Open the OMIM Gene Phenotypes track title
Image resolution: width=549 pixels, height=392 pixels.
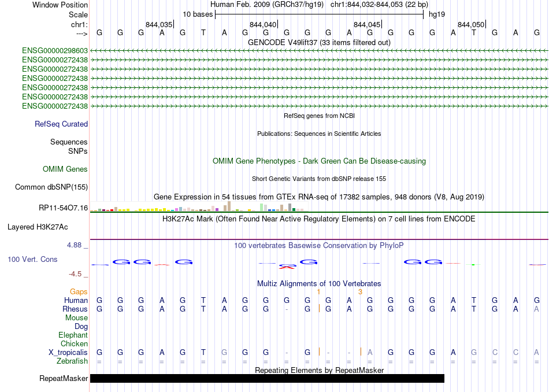[319, 161]
